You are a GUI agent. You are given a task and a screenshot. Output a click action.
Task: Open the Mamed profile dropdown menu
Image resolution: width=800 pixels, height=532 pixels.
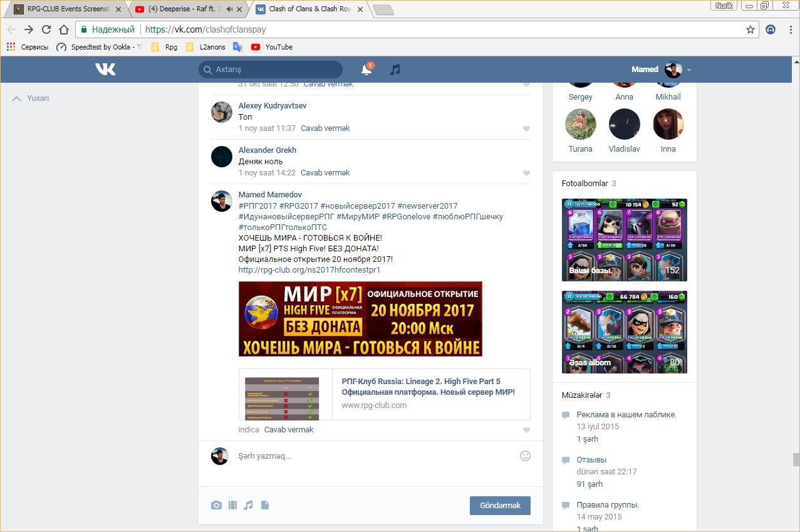point(689,70)
